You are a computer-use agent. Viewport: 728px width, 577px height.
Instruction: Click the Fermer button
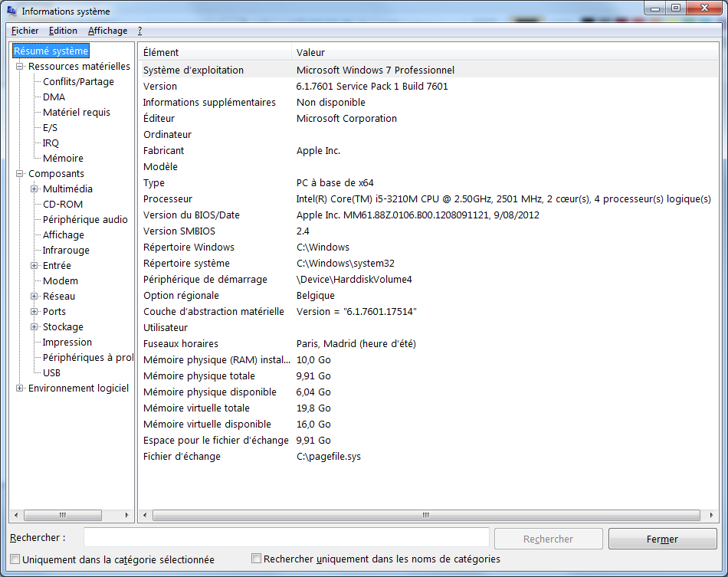click(x=663, y=539)
